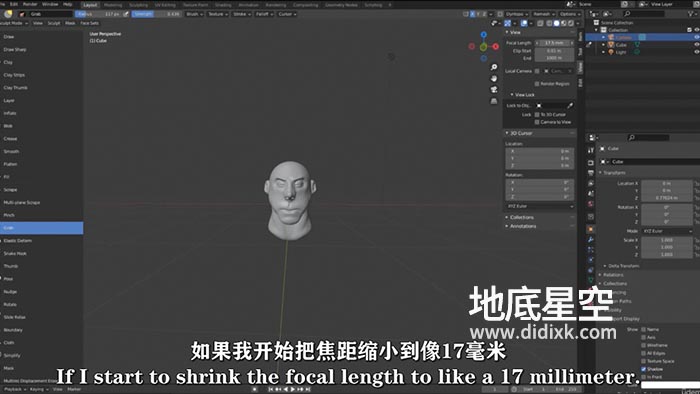Image resolution: width=700 pixels, height=394 pixels.
Task: Select rendered viewport shading mode
Action: tap(571, 23)
